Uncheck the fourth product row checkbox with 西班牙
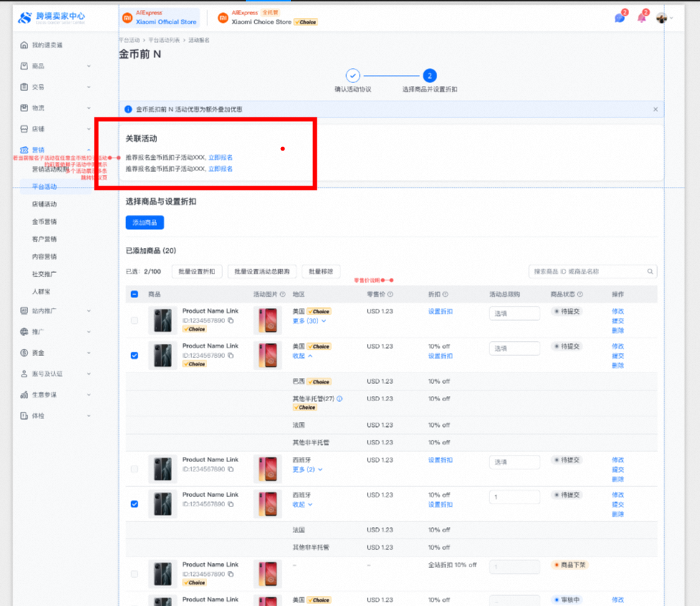700x606 pixels. 135,504
